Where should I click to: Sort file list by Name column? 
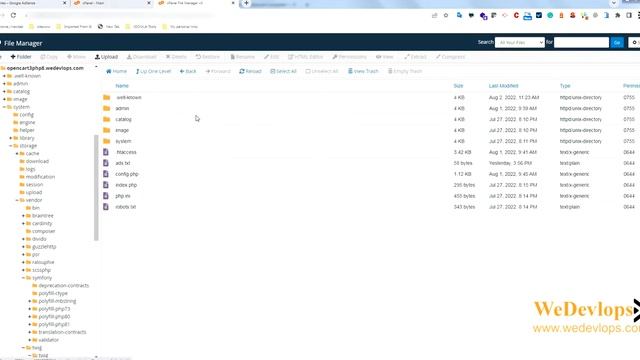pos(122,86)
